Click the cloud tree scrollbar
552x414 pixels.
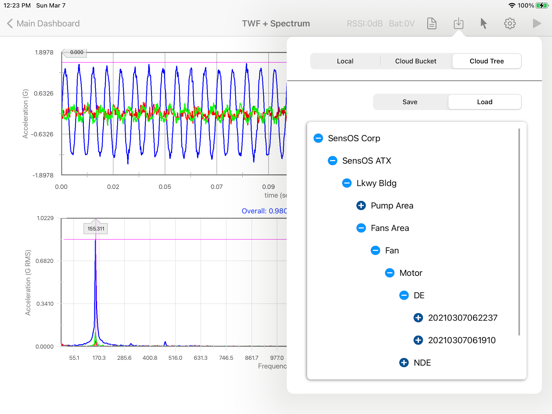tap(519, 232)
